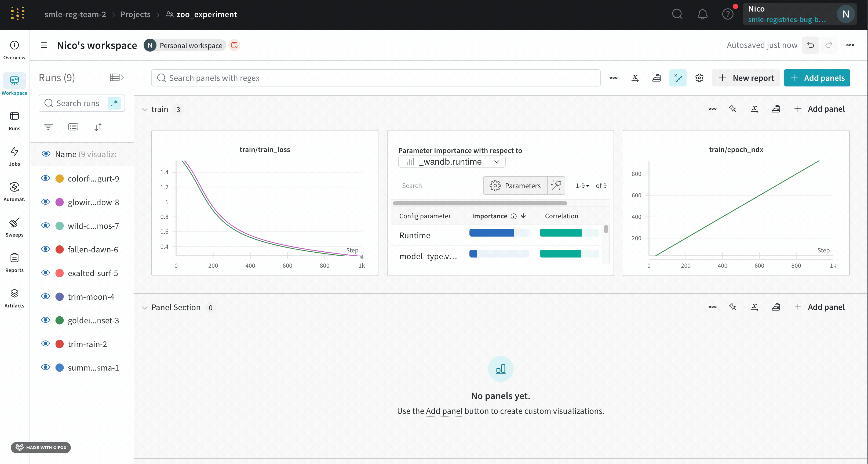Open the 1-9 pagination dropdown
The width and height of the screenshot is (868, 464).
tap(582, 186)
